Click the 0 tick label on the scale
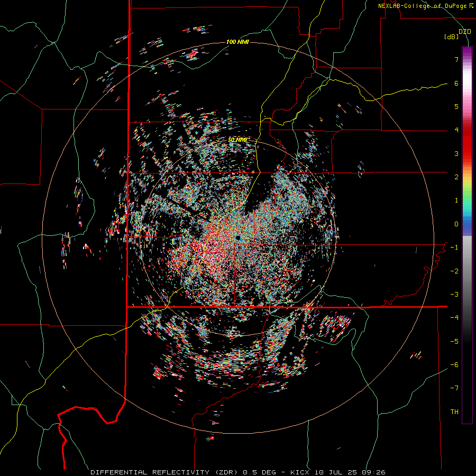The image size is (476, 476). pos(456,224)
